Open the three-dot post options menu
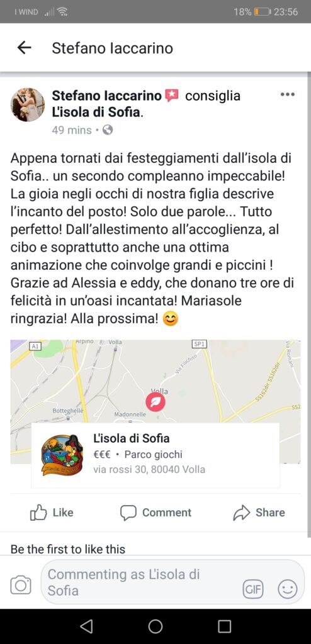 pyautogui.click(x=288, y=95)
